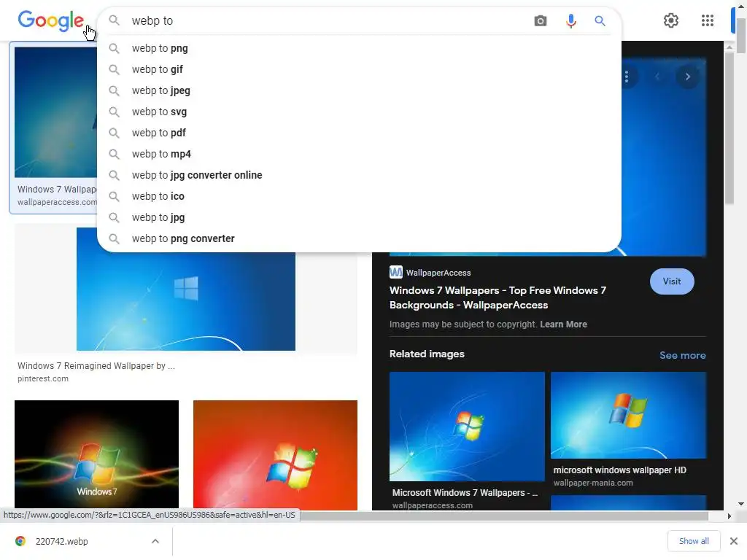Viewport: 747px width, 560px height.
Task: Visit the WallpaperAccess page
Action: 672,281
